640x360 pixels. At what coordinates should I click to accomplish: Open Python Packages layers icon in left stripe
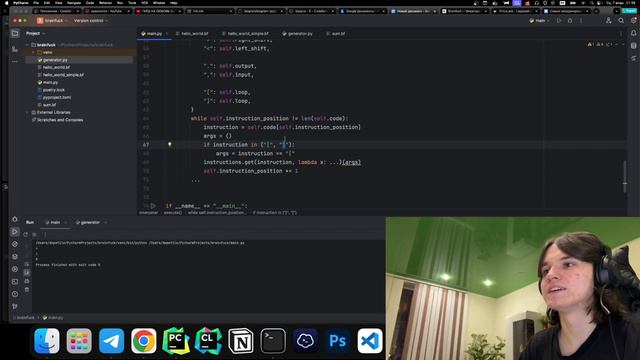point(15,256)
